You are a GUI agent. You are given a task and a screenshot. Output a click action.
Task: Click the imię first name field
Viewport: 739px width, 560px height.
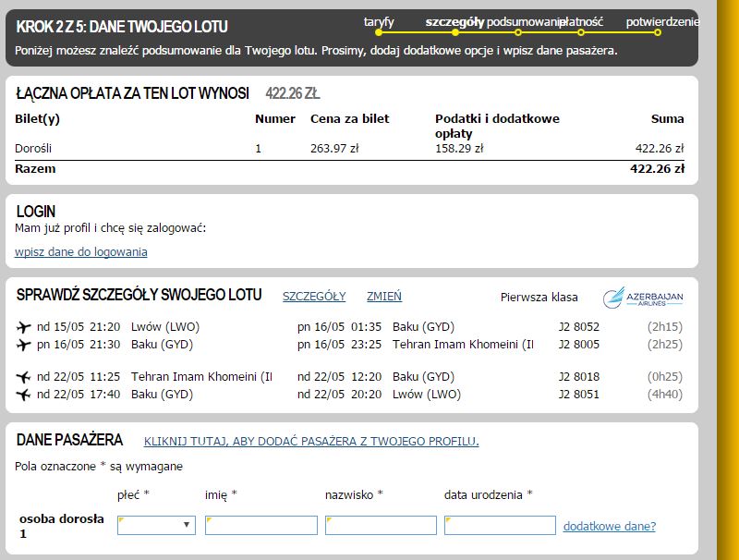[261, 525]
